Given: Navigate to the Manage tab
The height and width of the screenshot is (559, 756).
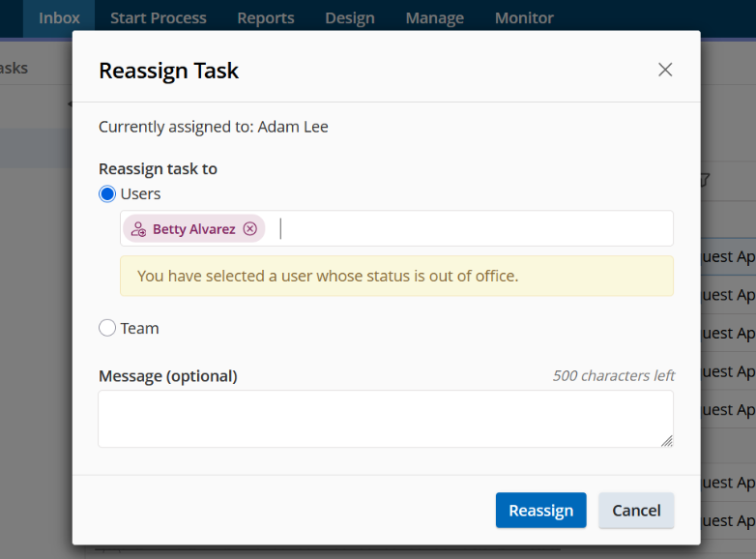Looking at the screenshot, I should click(x=434, y=18).
